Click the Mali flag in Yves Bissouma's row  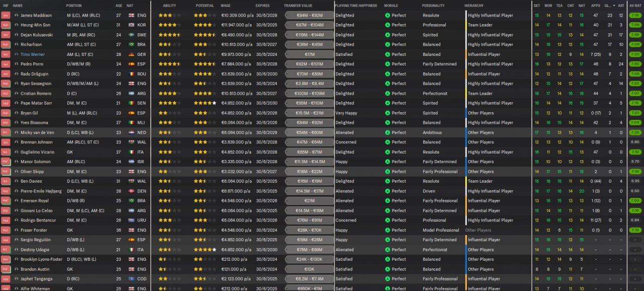131,122
